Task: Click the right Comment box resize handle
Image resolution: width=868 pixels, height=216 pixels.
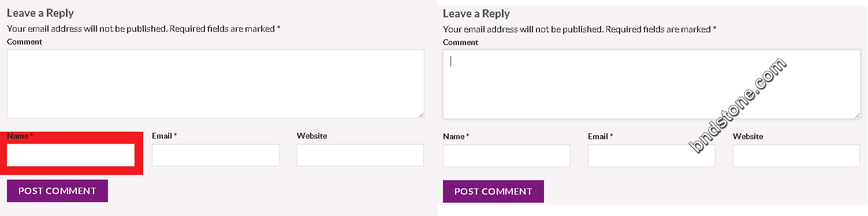Action: [x=857, y=116]
